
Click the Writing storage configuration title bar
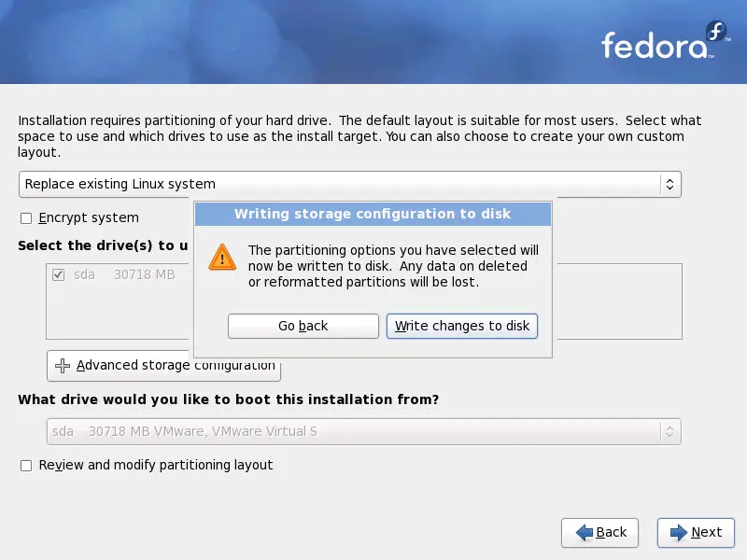pos(373,215)
